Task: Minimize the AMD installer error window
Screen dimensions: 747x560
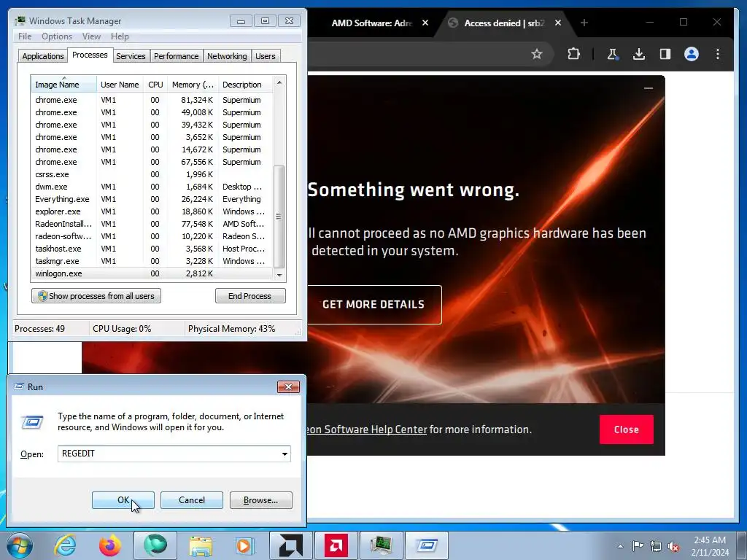Action: point(649,88)
